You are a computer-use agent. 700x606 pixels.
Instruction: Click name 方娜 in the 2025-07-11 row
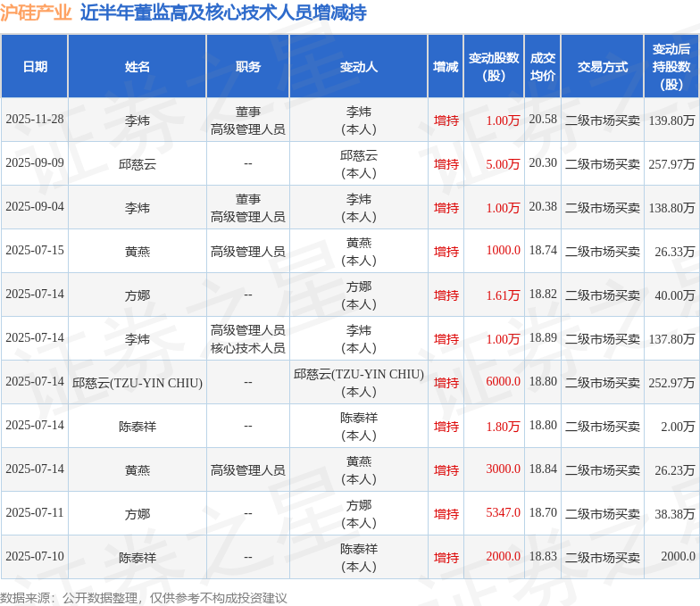pos(137,514)
